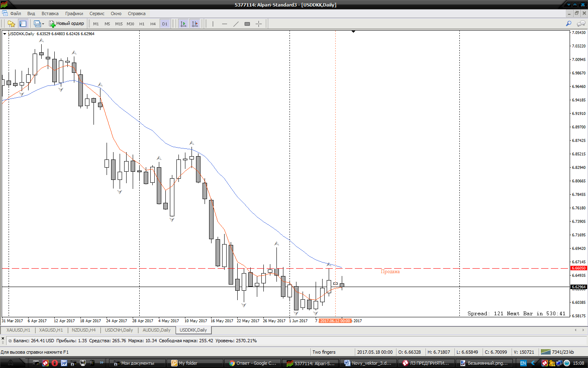Viewport: 588px width, 368px height.
Task: Click the red 6.66050 price level label
Action: [579, 268]
